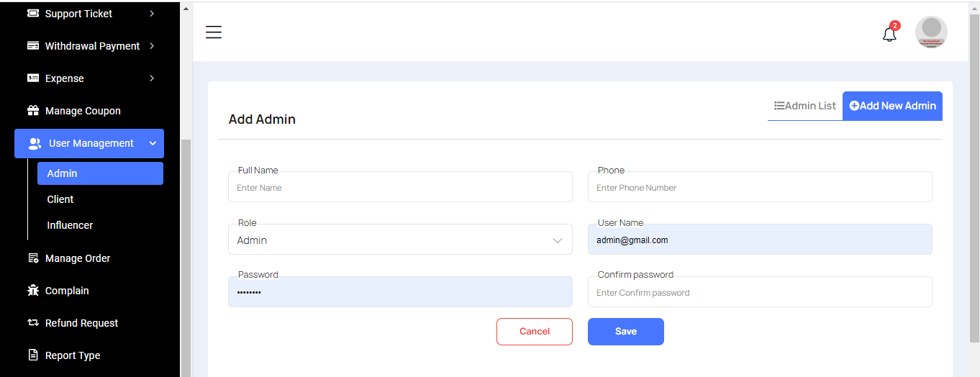Image resolution: width=980 pixels, height=377 pixels.
Task: Focus the Full Name input field
Action: [x=400, y=188]
